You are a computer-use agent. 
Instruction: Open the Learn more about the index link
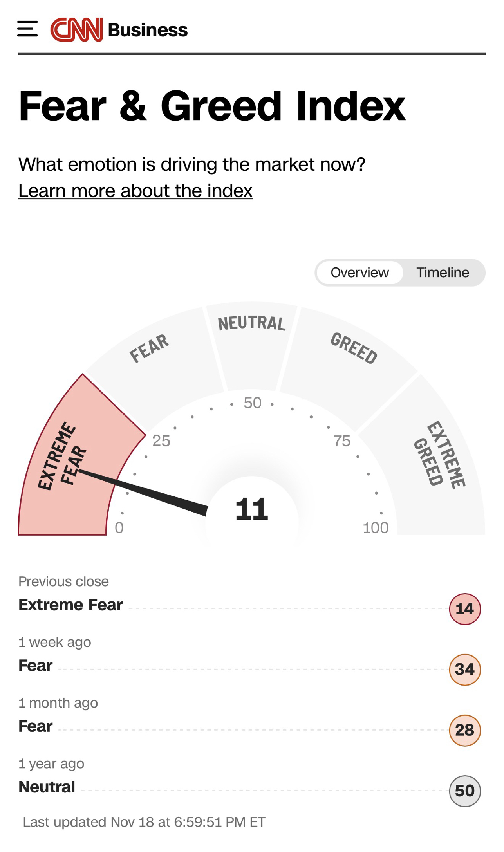135,191
